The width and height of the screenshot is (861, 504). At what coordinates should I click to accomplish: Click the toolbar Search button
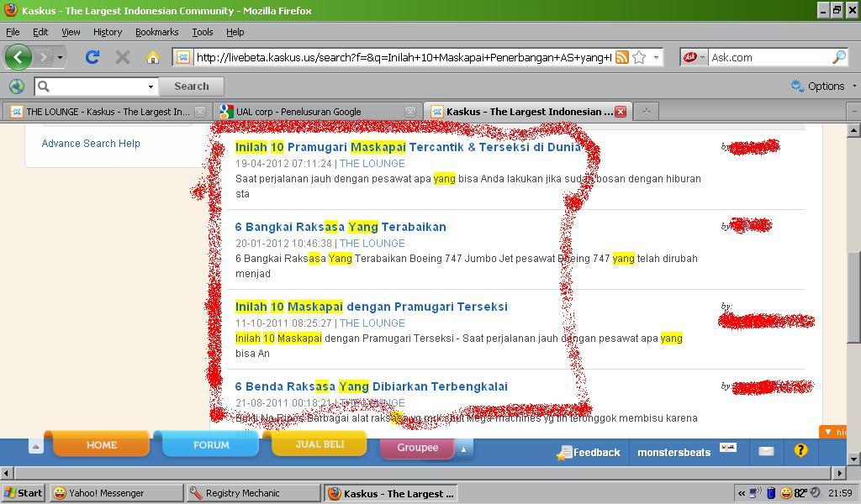pyautogui.click(x=192, y=87)
